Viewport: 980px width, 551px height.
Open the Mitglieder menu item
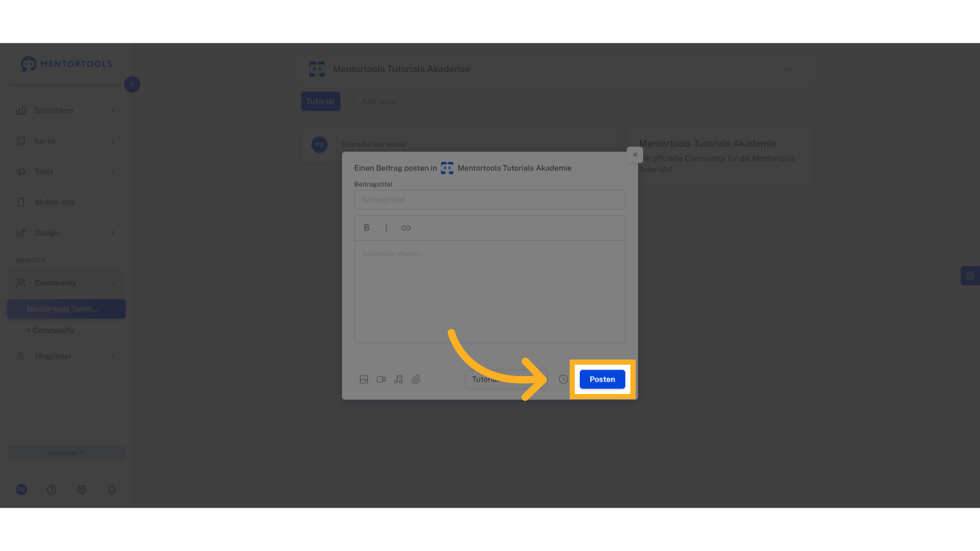pos(66,356)
